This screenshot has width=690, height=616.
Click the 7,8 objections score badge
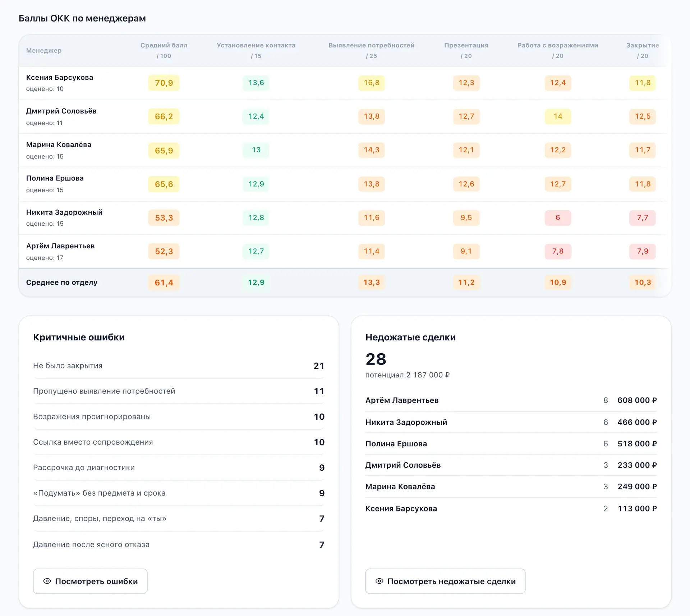558,251
